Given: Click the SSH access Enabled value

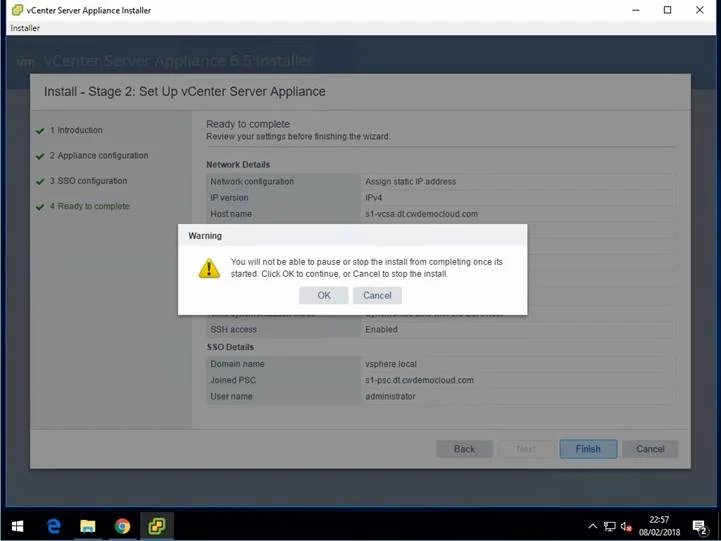Looking at the screenshot, I should pos(381,330).
